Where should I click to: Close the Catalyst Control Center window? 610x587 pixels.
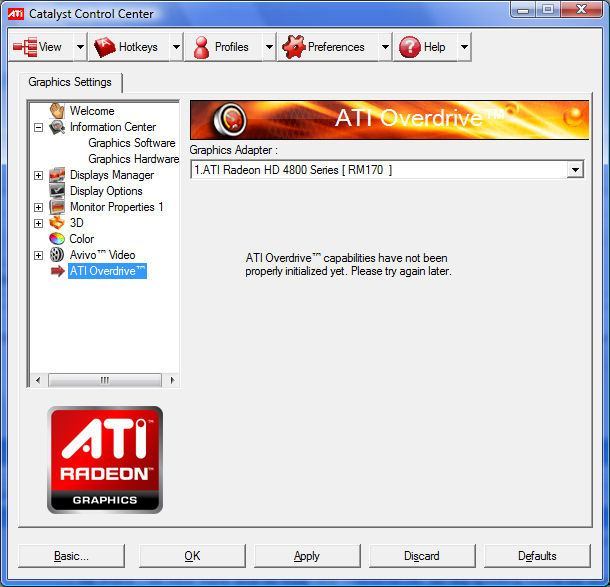click(x=581, y=10)
